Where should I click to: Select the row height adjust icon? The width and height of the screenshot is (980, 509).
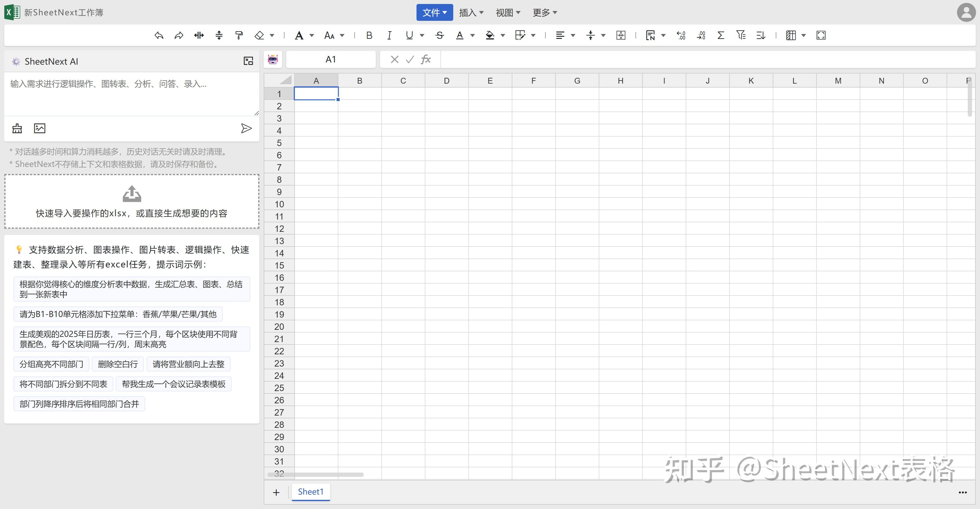219,36
